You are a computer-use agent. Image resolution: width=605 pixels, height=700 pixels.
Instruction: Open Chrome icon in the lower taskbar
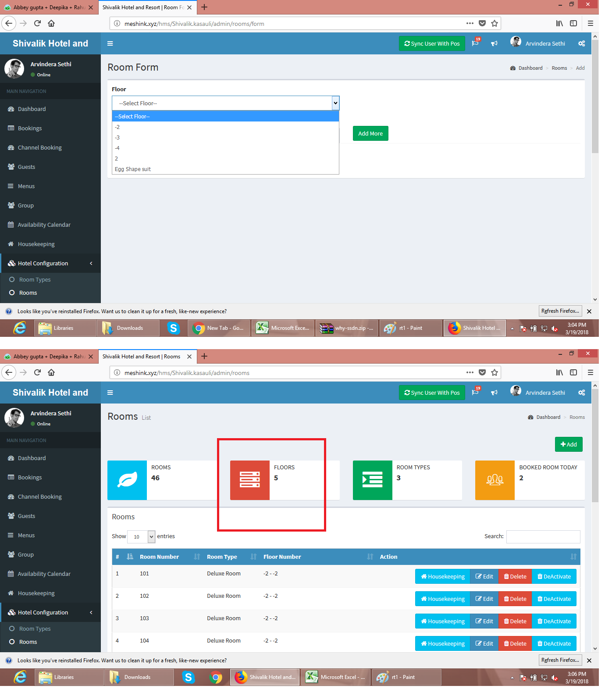point(216,677)
